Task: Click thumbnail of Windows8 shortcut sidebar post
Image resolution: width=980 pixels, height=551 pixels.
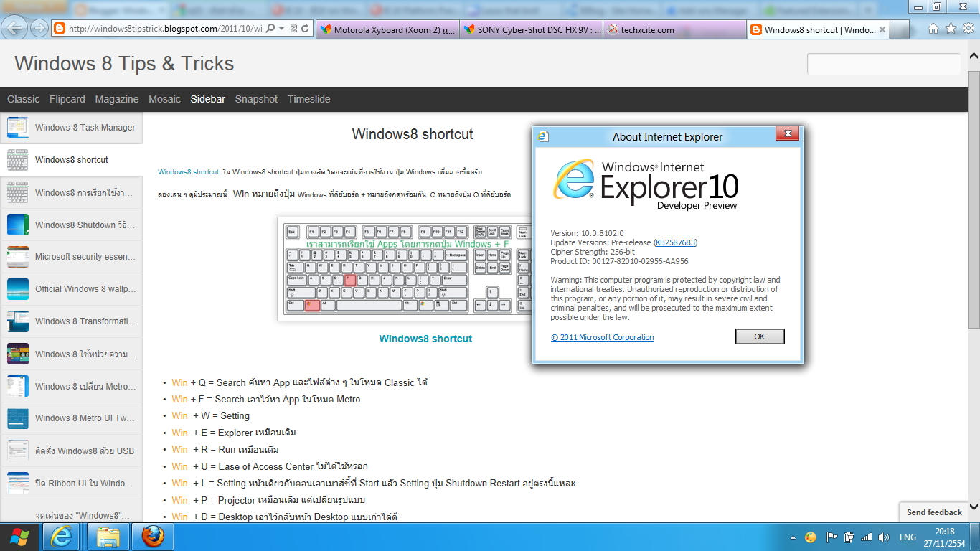Action: pyautogui.click(x=18, y=160)
